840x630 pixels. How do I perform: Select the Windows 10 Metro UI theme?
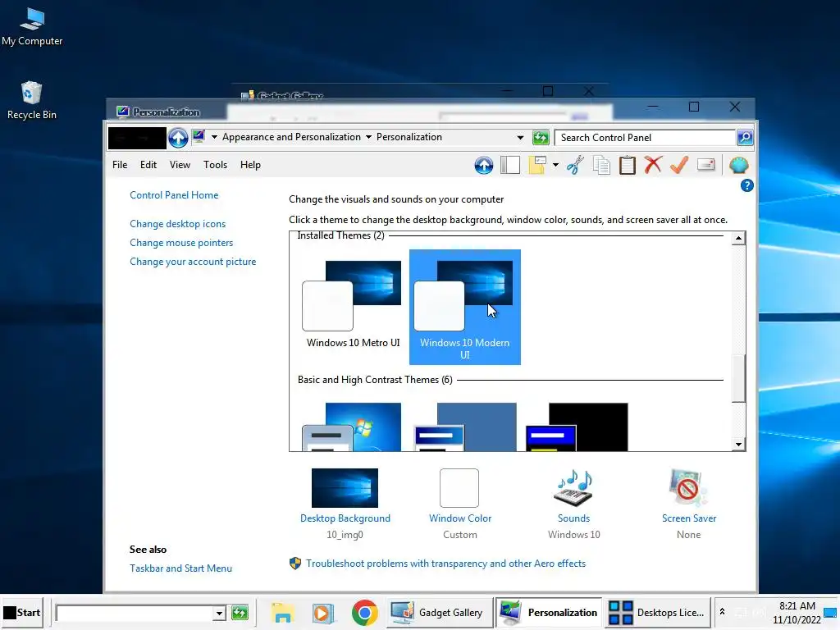point(353,307)
